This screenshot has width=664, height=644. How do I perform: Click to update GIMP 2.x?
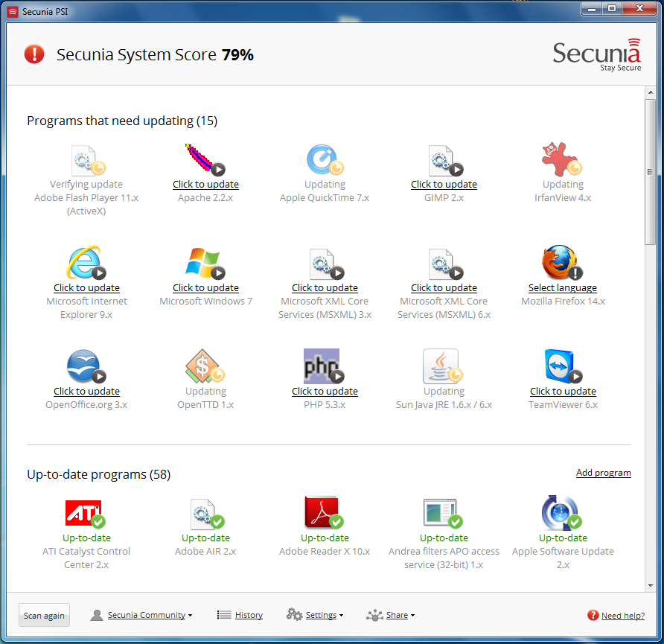pos(444,184)
